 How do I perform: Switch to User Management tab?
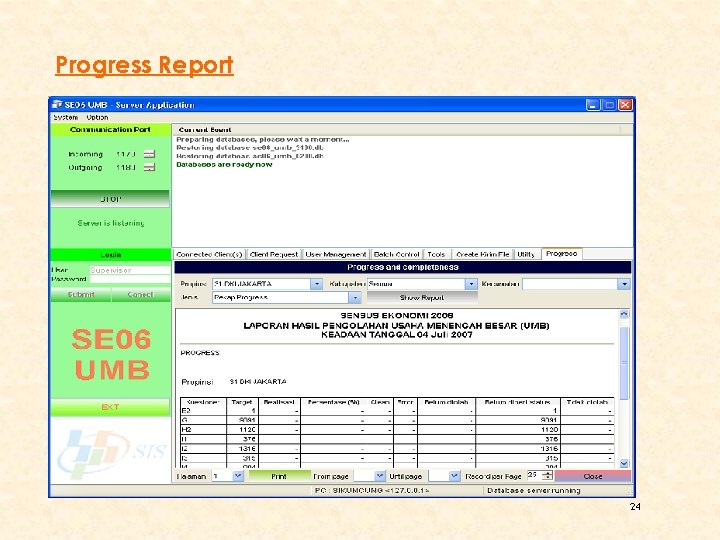336,254
